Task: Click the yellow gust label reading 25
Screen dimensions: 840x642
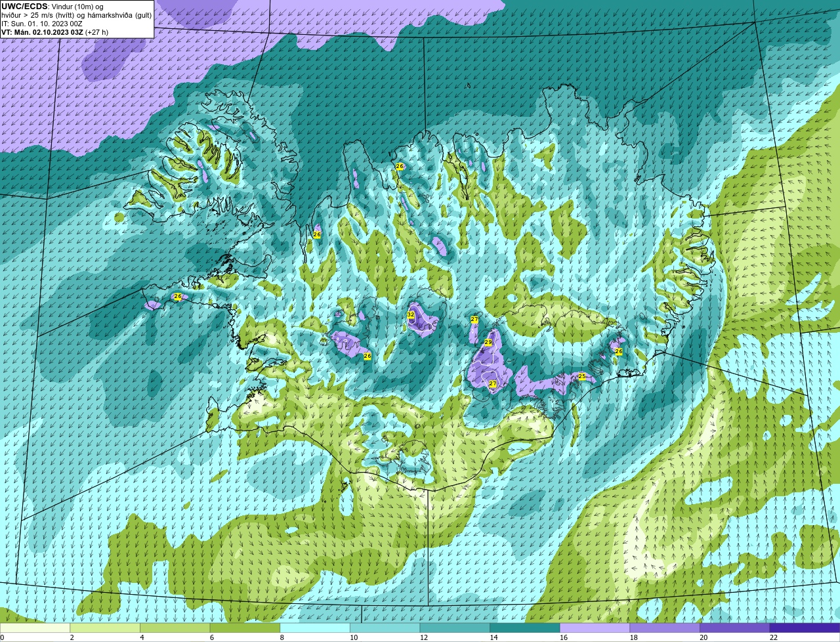Action: [581, 377]
